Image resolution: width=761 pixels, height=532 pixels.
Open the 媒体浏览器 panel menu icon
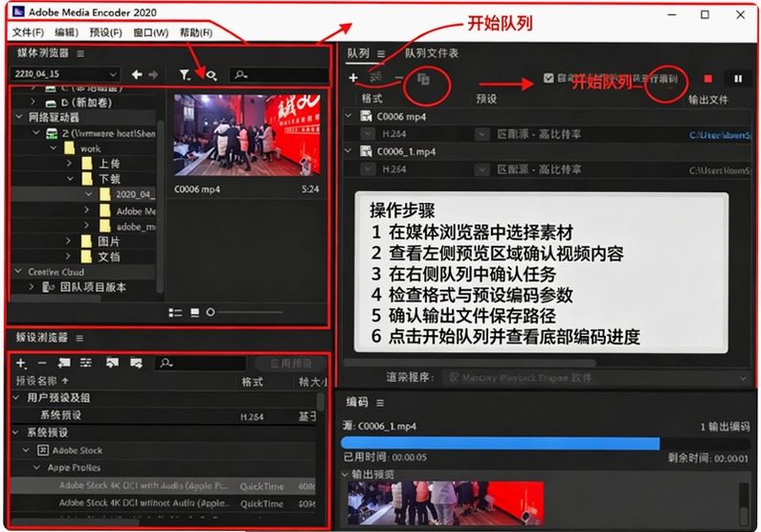[80, 54]
